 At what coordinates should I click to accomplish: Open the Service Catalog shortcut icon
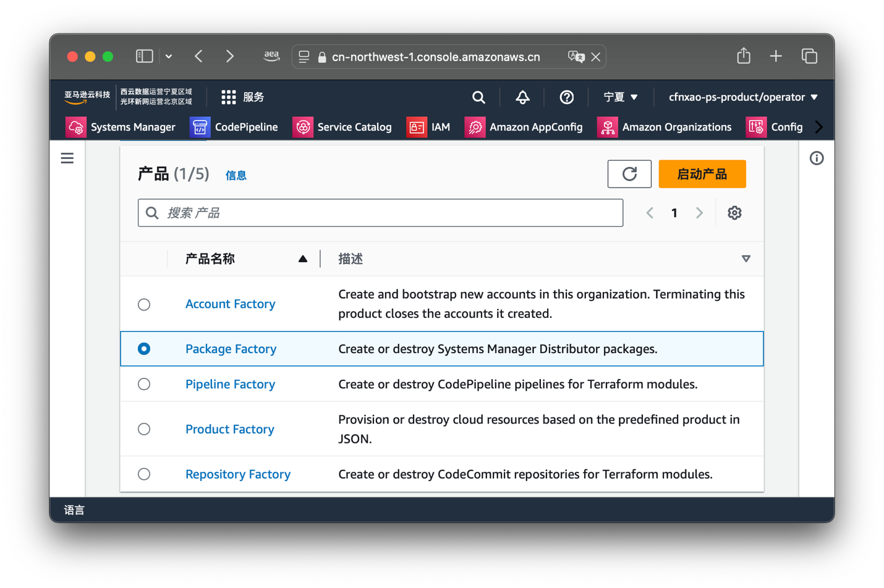coord(303,127)
